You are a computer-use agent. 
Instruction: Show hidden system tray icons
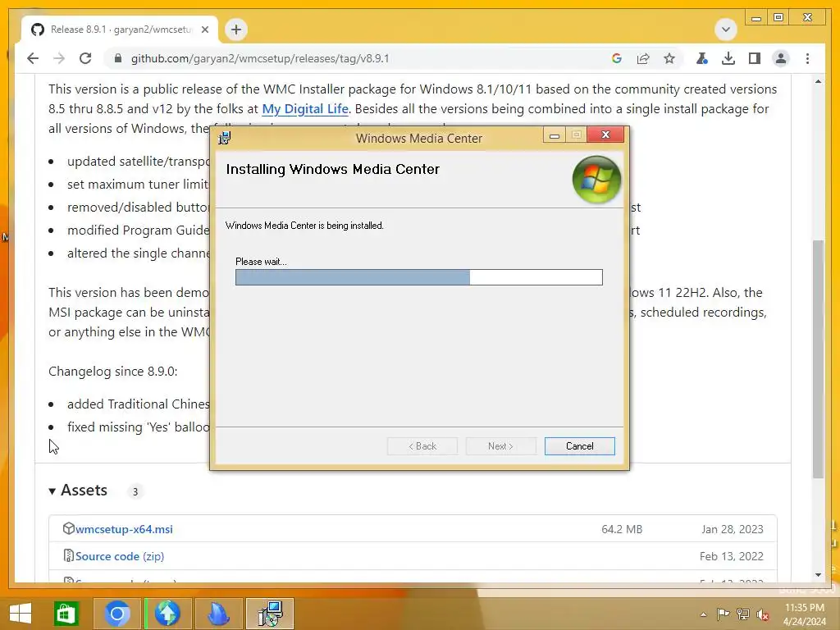click(703, 614)
